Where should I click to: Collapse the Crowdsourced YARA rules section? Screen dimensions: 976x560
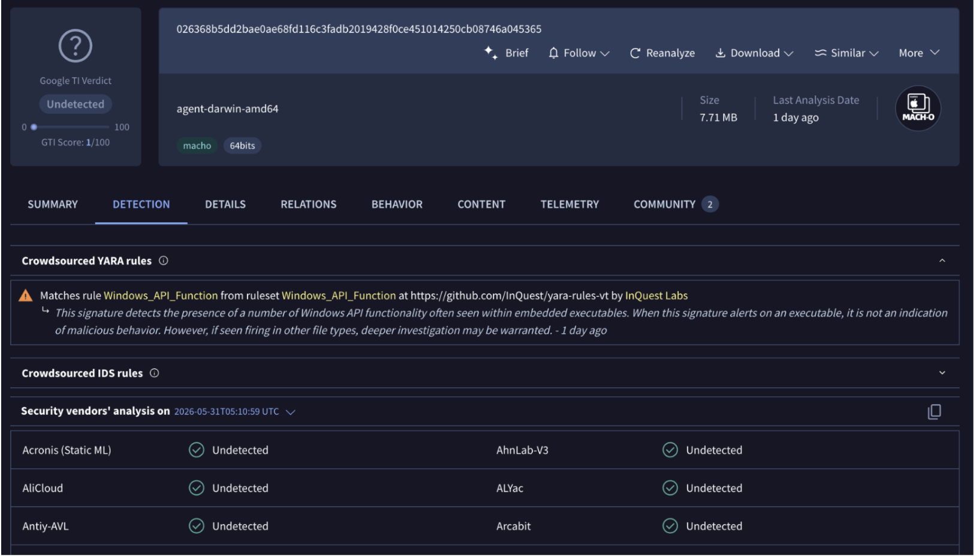942,261
